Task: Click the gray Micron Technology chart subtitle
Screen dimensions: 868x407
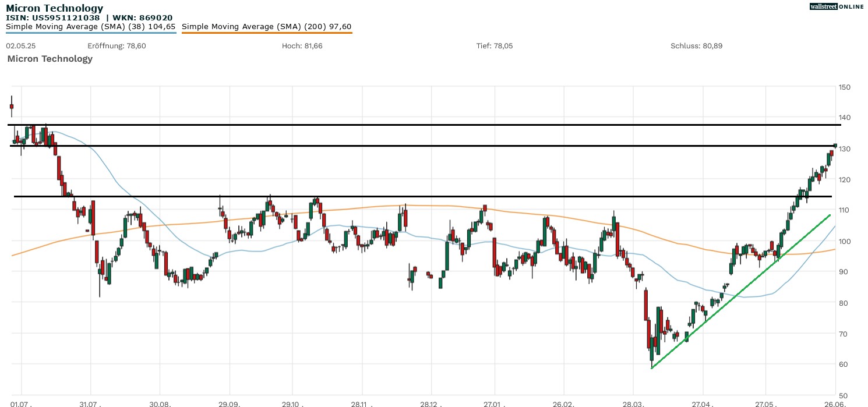Action: click(50, 59)
